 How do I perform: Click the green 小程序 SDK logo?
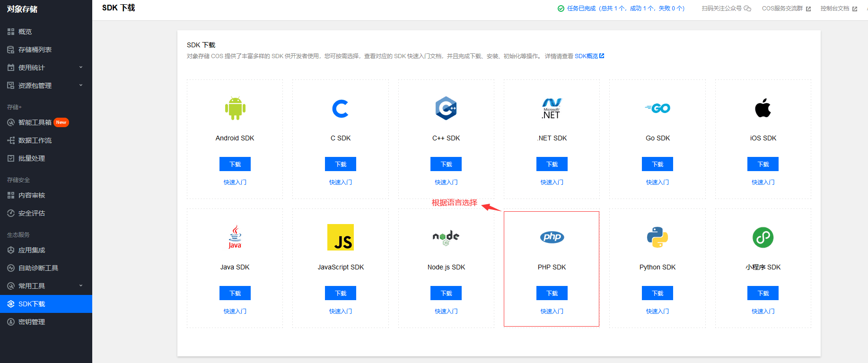pyautogui.click(x=763, y=237)
